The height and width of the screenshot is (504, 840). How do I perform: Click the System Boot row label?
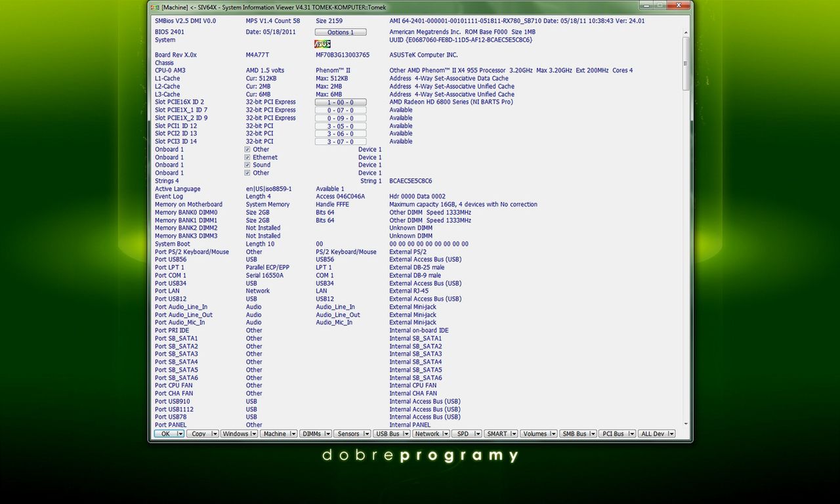pos(173,244)
